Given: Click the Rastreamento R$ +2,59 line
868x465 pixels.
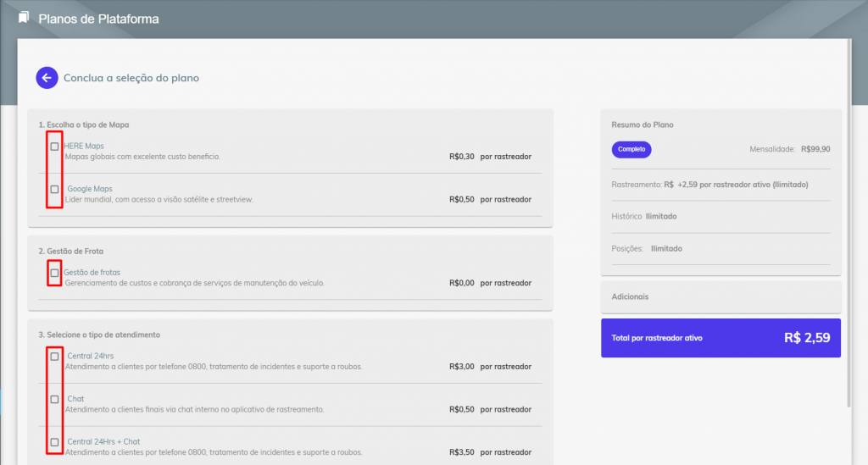Looking at the screenshot, I should (709, 185).
